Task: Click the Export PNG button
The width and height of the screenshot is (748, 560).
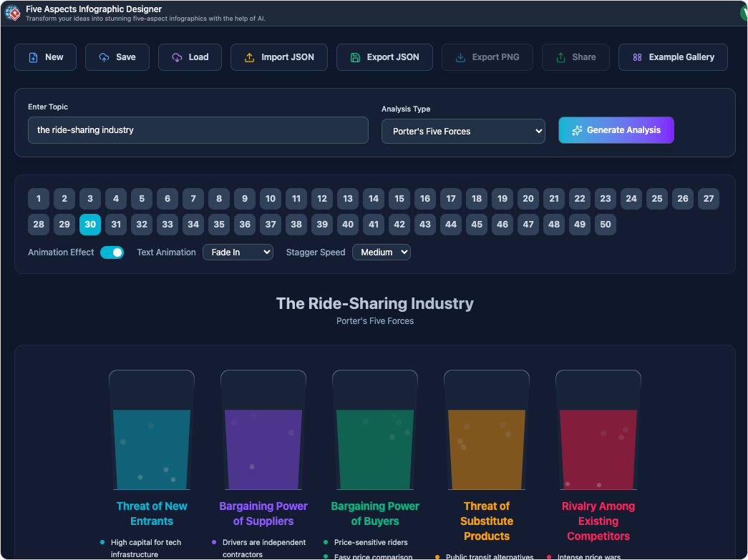Action: tap(487, 58)
